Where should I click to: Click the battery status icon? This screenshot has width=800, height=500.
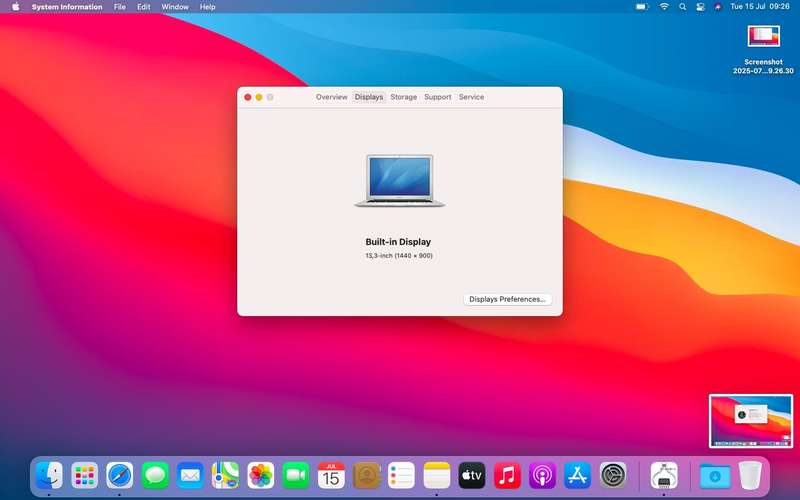[642, 7]
